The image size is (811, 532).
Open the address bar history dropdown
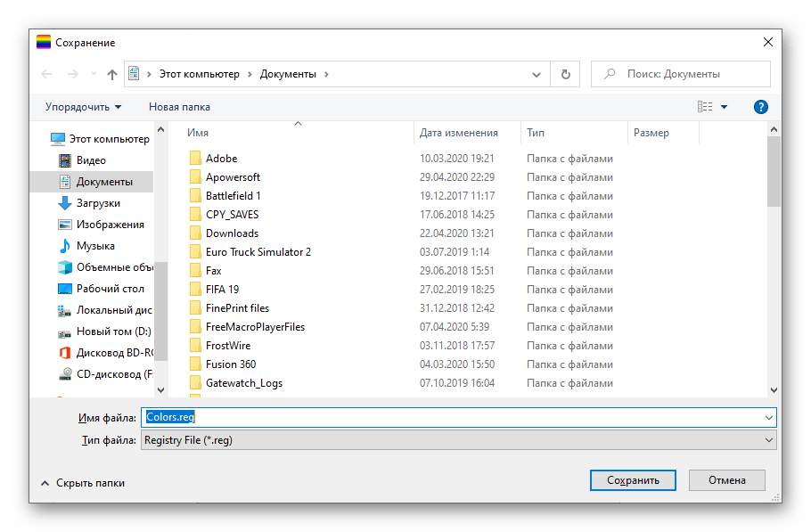pos(537,74)
